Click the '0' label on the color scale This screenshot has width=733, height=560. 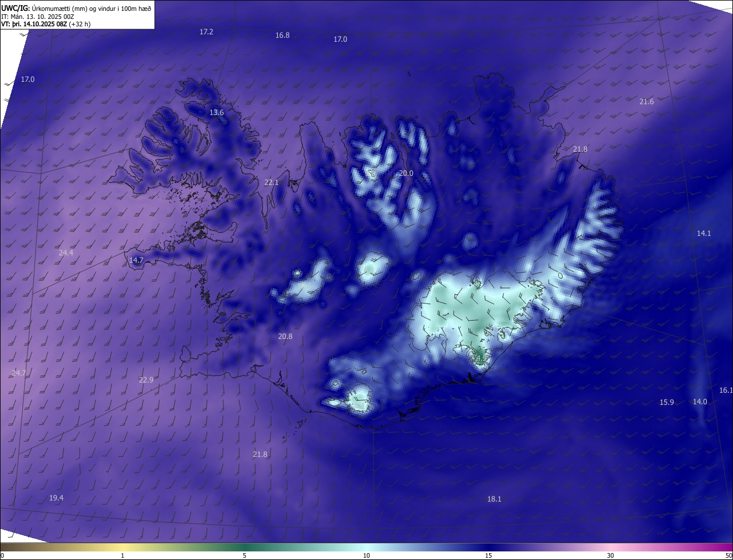[x=2, y=555]
